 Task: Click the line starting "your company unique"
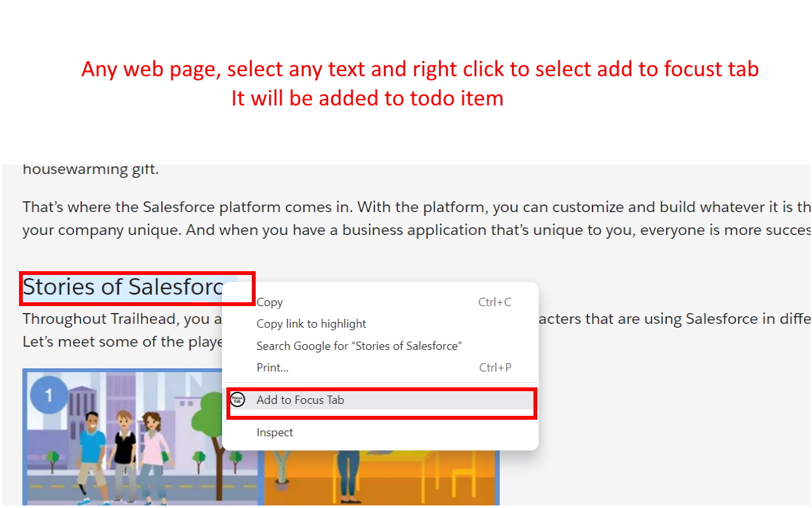[x=416, y=230]
